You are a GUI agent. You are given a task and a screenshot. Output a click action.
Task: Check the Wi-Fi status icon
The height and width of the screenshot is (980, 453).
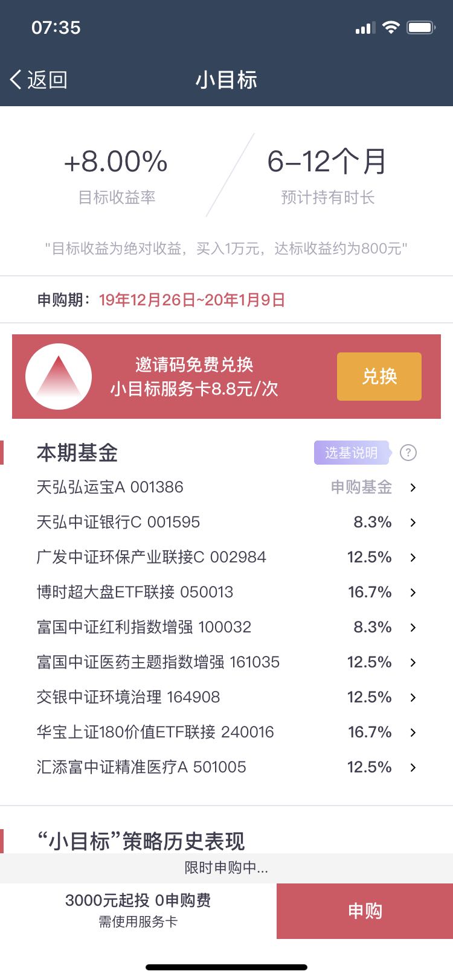point(391,27)
